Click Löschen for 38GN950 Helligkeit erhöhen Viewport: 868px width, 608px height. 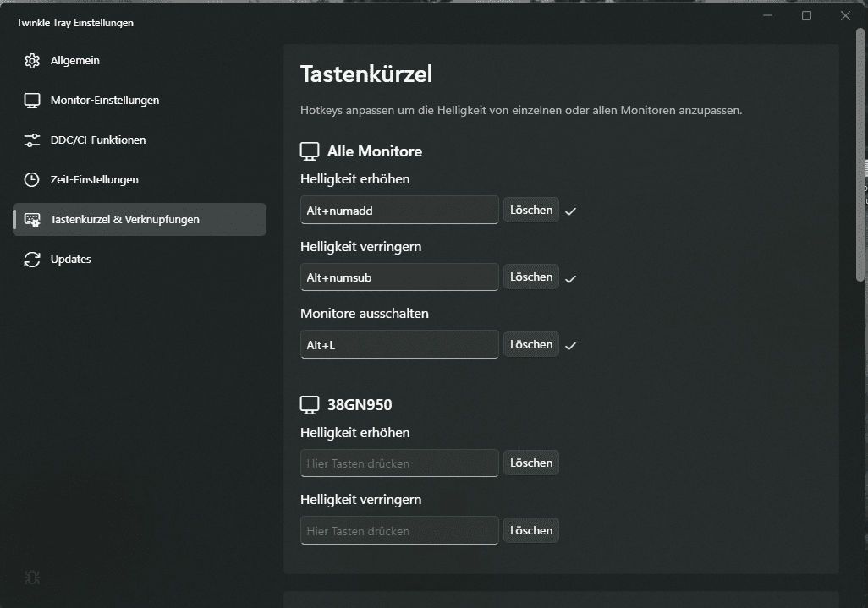[530, 463]
